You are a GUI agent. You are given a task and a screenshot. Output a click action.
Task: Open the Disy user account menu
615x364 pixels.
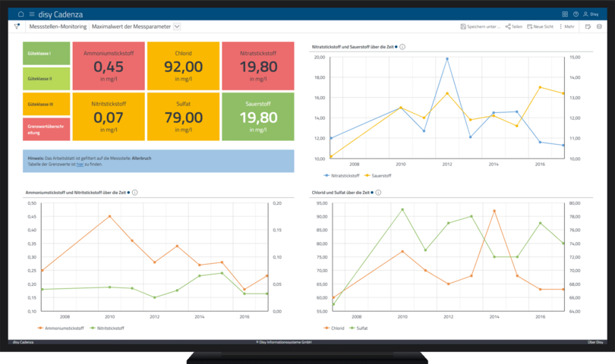tap(591, 14)
